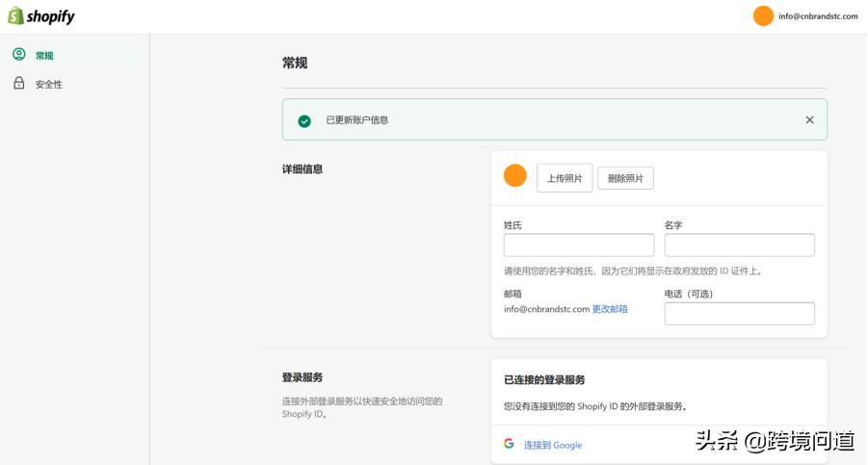
Task: Click 上传照片 button
Action: [565, 178]
